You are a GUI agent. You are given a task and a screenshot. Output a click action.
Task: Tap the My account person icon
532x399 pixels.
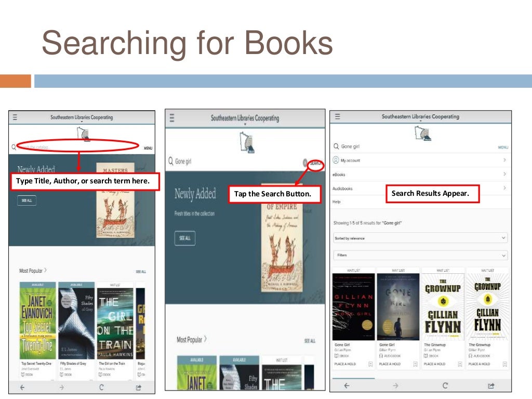click(x=336, y=160)
